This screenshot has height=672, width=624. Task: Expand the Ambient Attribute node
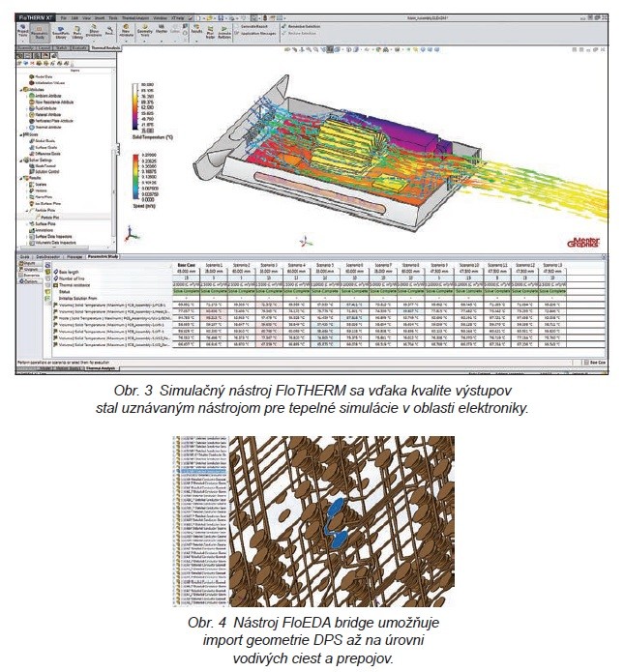(x=26, y=96)
